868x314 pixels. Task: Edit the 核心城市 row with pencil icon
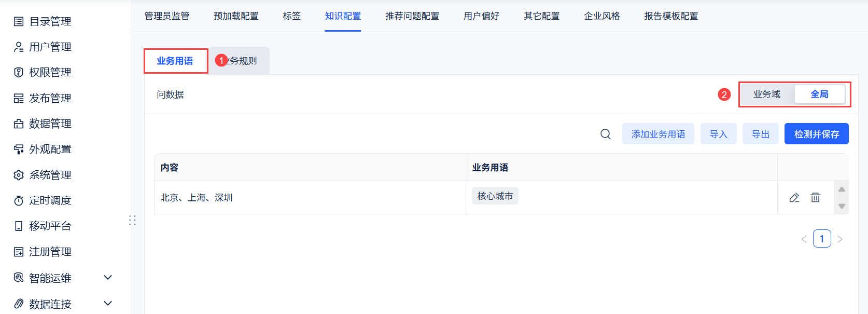tap(794, 198)
